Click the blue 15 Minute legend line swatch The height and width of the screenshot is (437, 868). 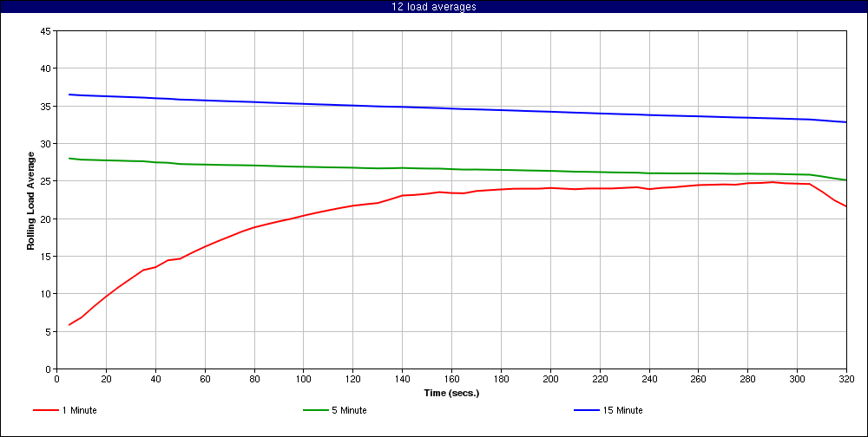click(x=586, y=410)
